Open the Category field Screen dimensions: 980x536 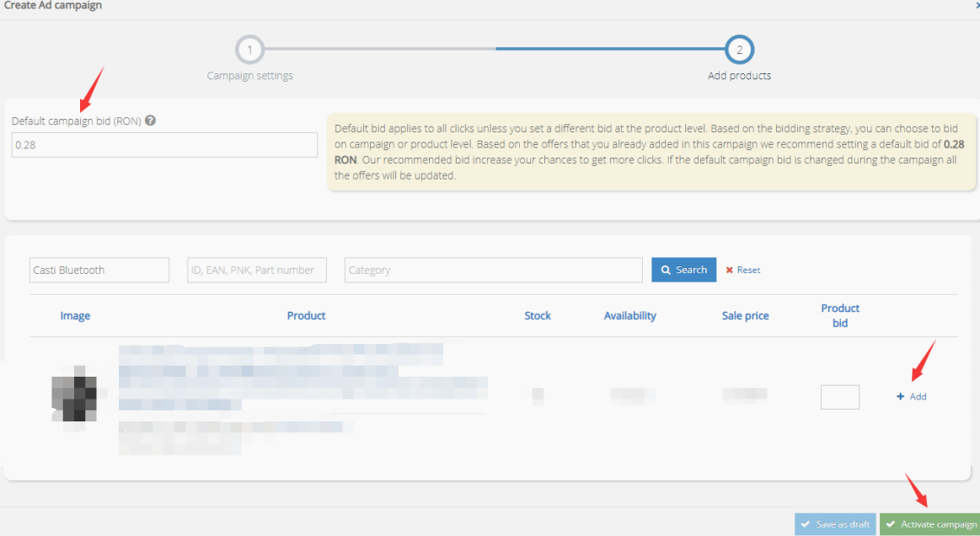click(493, 271)
